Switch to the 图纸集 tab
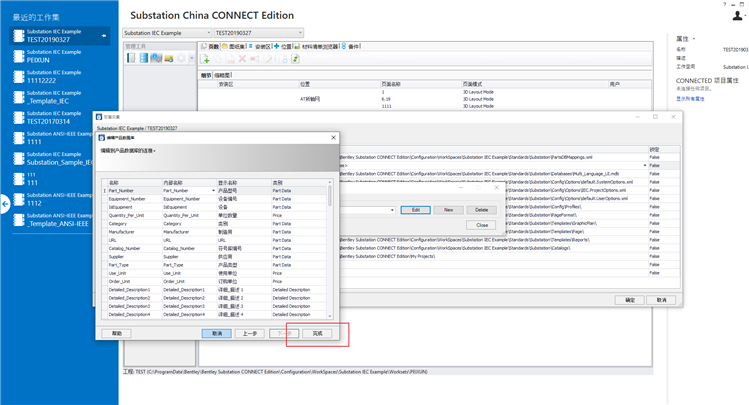This screenshot has height=405, width=749. pyautogui.click(x=234, y=46)
